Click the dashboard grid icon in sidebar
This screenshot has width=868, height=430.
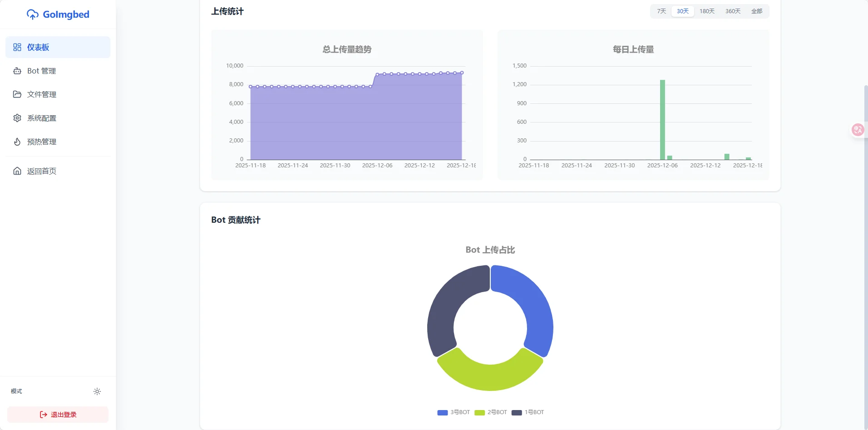pyautogui.click(x=17, y=47)
